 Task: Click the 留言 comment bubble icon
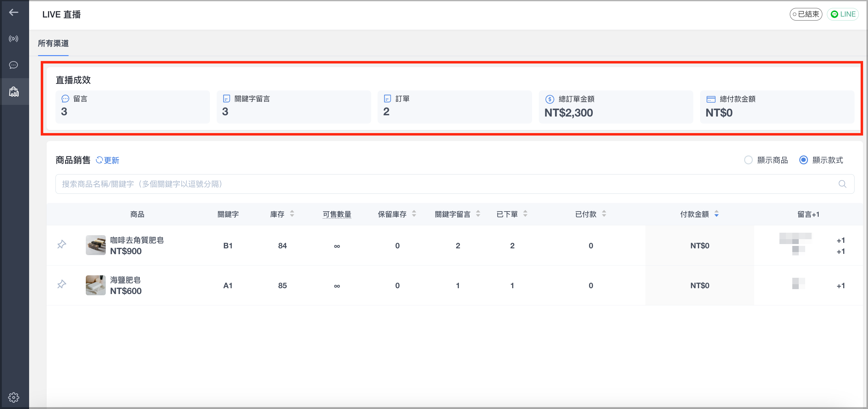pyautogui.click(x=65, y=99)
